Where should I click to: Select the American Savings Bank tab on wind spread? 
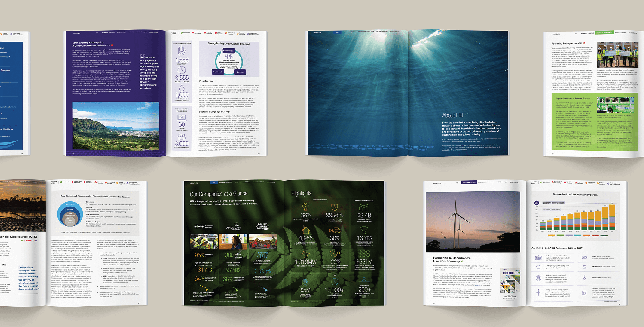(486, 182)
